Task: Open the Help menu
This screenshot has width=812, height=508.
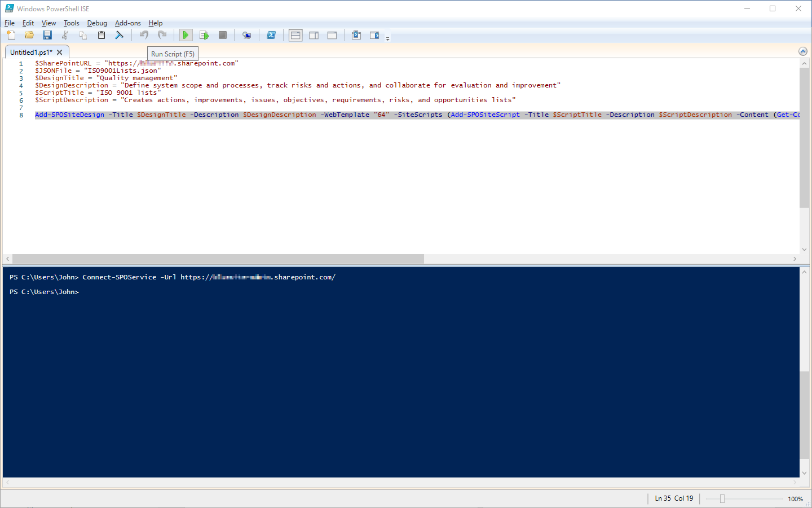Action: point(156,23)
